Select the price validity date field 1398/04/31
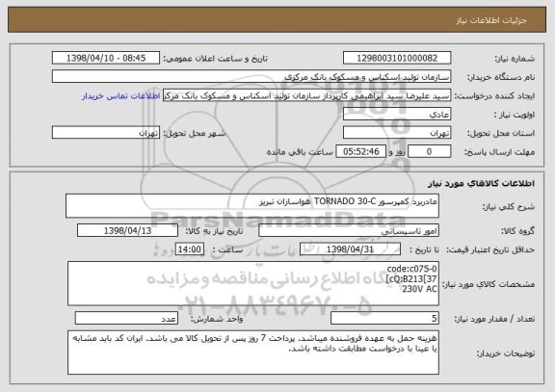 coord(350,249)
